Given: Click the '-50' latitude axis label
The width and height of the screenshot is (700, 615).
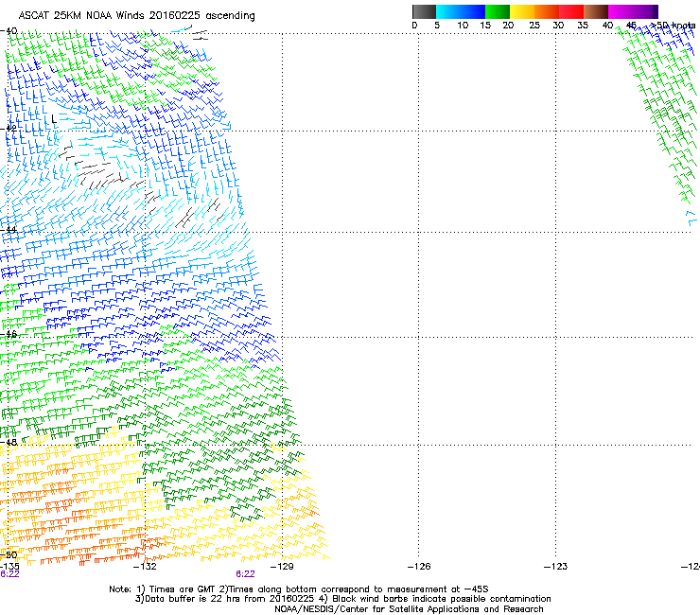Looking at the screenshot, I should click(9, 555).
